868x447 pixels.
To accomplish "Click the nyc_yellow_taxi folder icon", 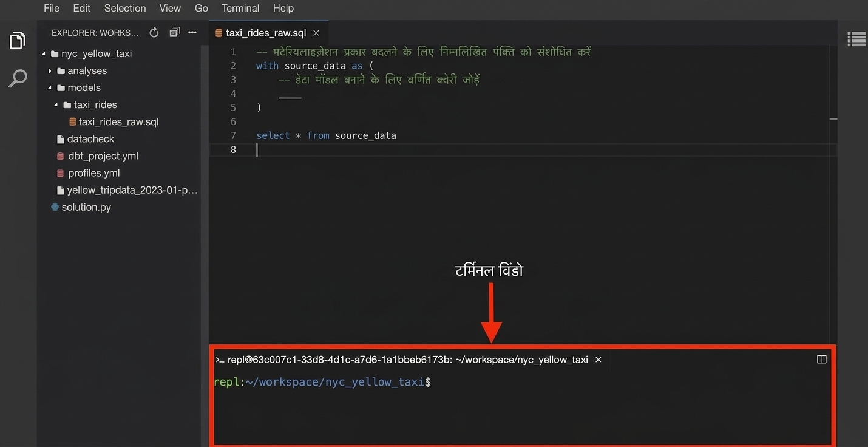I will point(55,53).
